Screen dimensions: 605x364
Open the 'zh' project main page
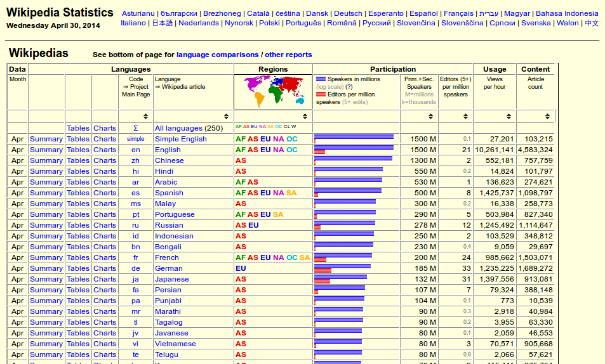tap(136, 160)
